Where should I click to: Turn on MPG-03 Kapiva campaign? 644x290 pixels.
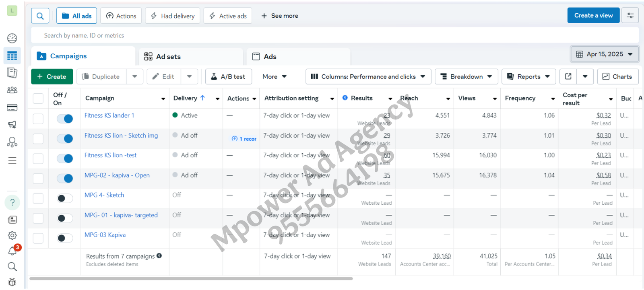coord(65,238)
